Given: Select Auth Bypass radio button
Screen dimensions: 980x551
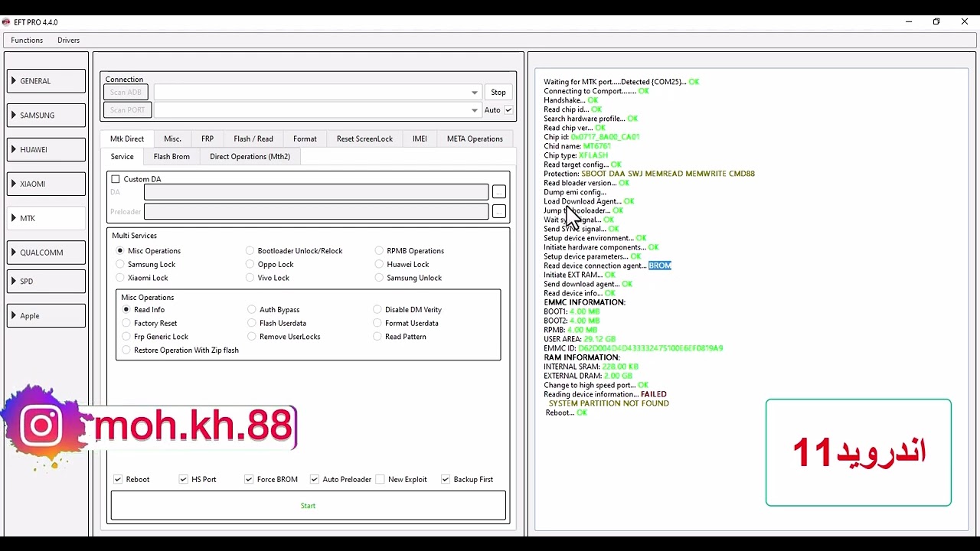Looking at the screenshot, I should [x=252, y=310].
